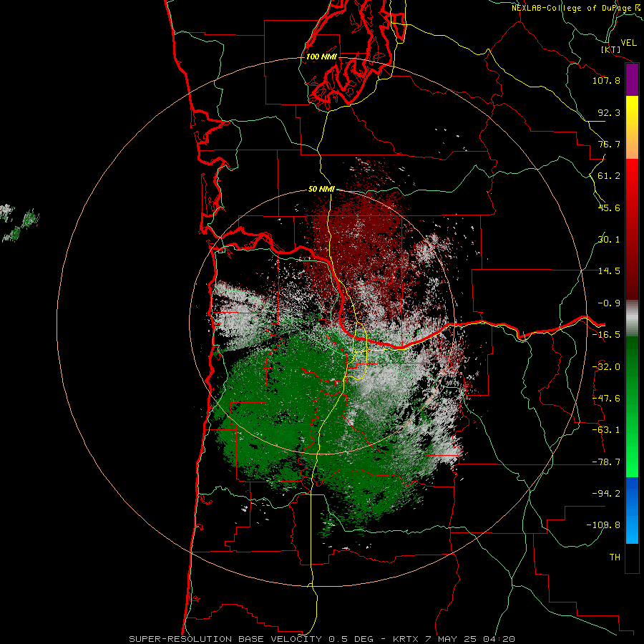
Task: Click the 61.2 velocity scale value
Action: pyautogui.click(x=609, y=176)
